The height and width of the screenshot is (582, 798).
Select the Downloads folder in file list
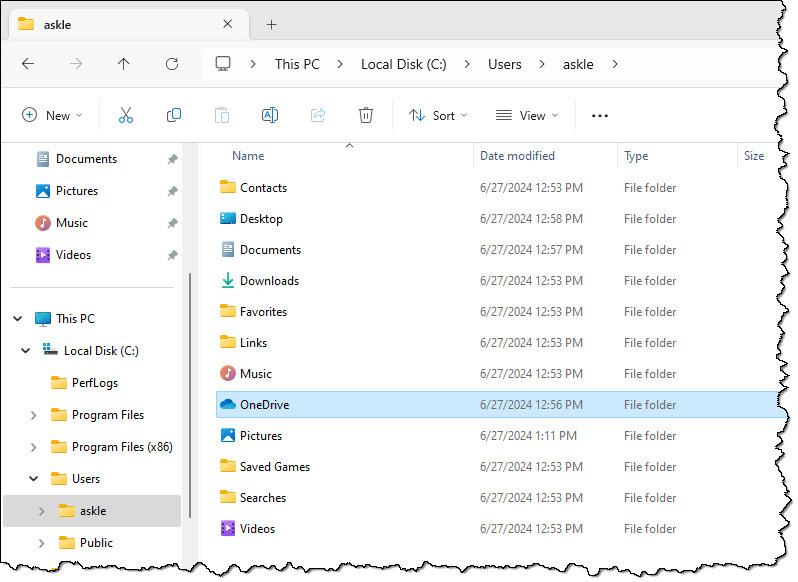269,281
